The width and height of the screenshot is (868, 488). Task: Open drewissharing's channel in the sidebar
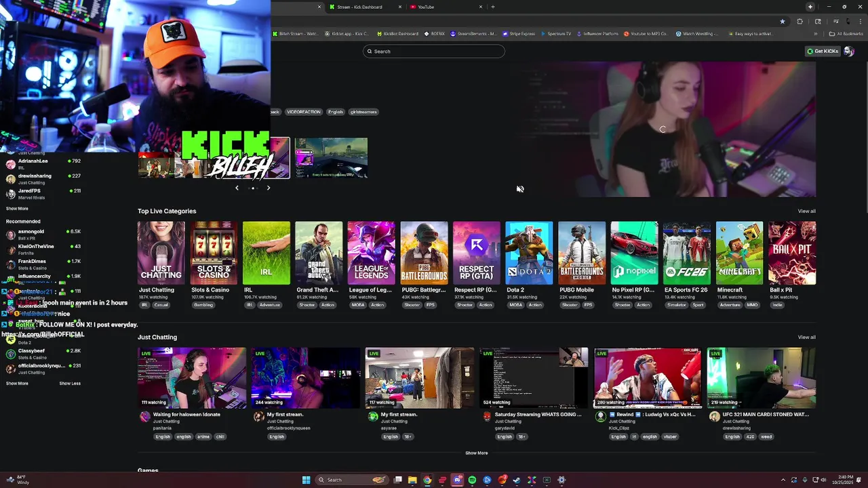(43, 179)
